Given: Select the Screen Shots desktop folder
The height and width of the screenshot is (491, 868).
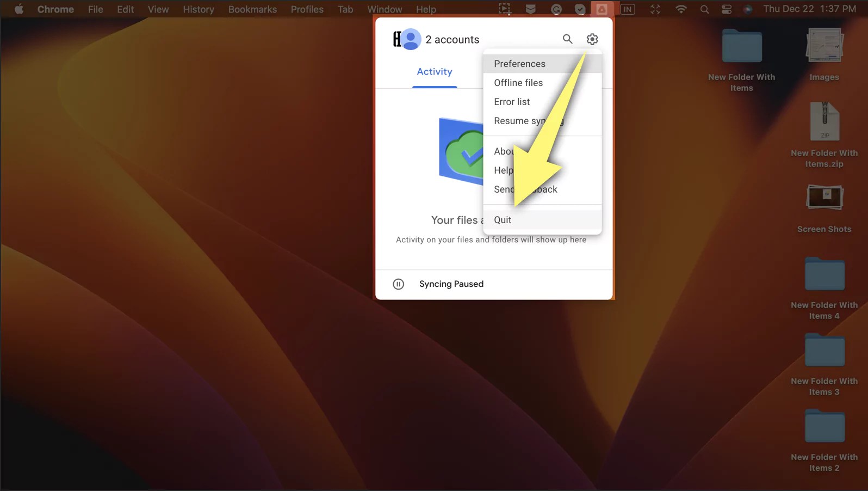Looking at the screenshot, I should 824,208.
